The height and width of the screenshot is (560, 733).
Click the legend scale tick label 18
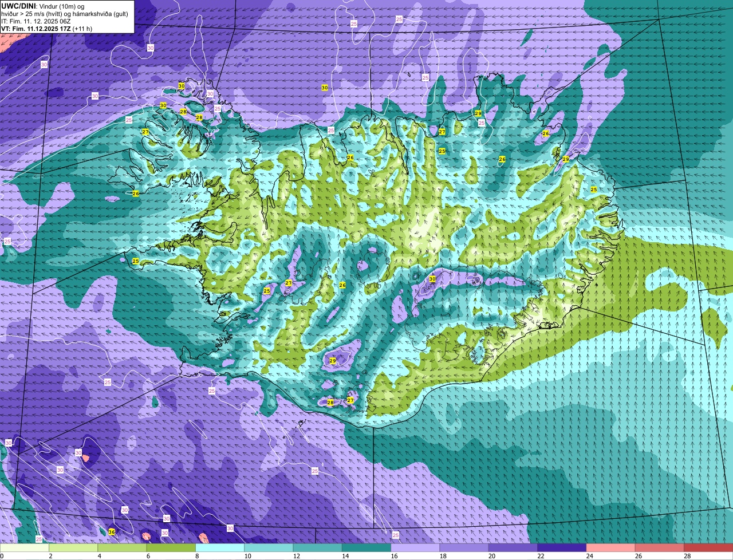442,556
